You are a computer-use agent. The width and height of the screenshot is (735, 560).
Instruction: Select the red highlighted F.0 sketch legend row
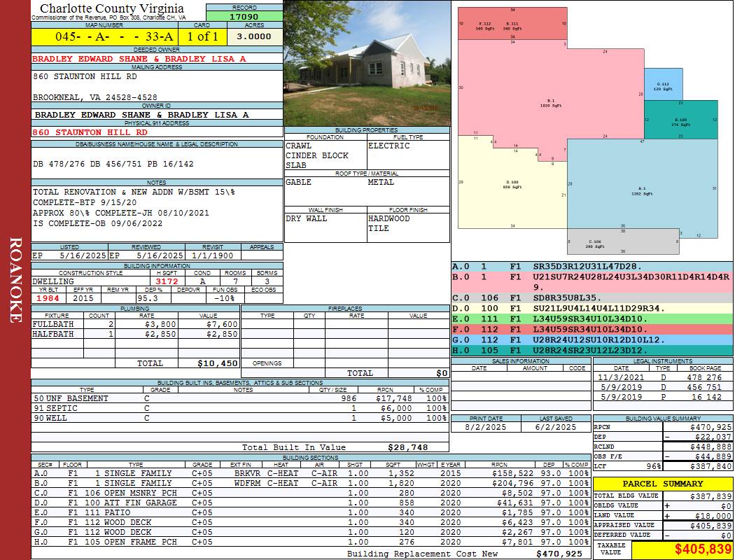[591, 328]
